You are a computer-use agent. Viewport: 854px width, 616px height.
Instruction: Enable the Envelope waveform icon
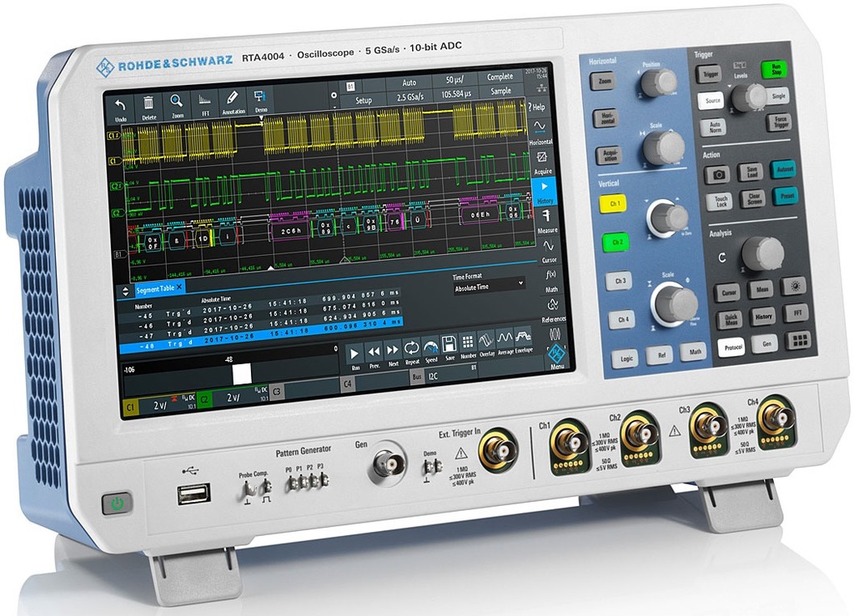(524, 340)
